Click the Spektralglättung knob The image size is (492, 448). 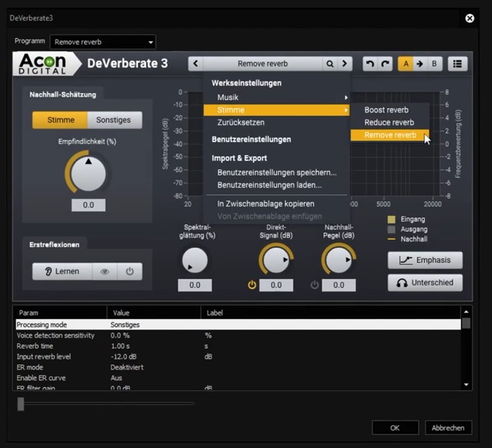coord(195,260)
